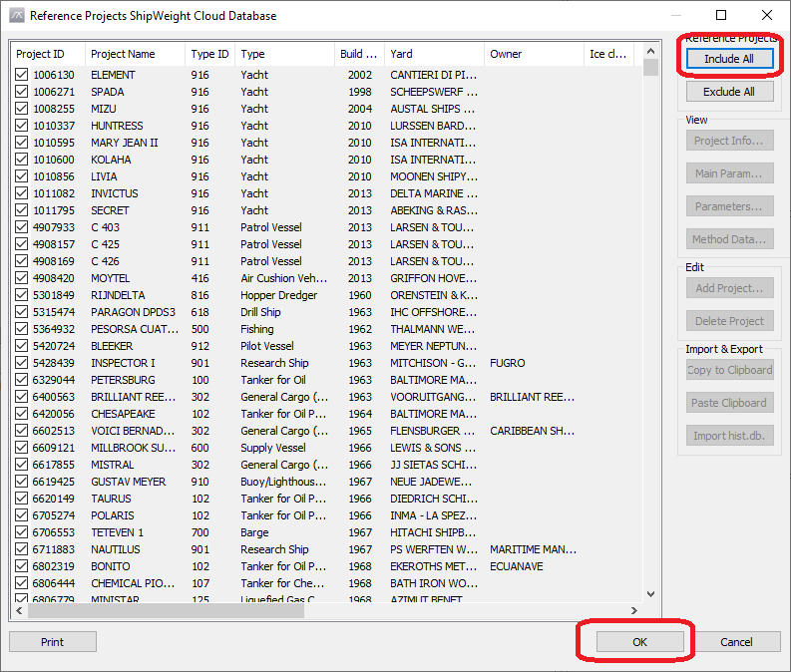Click the Exclude All button
This screenshot has width=791, height=672.
(729, 92)
